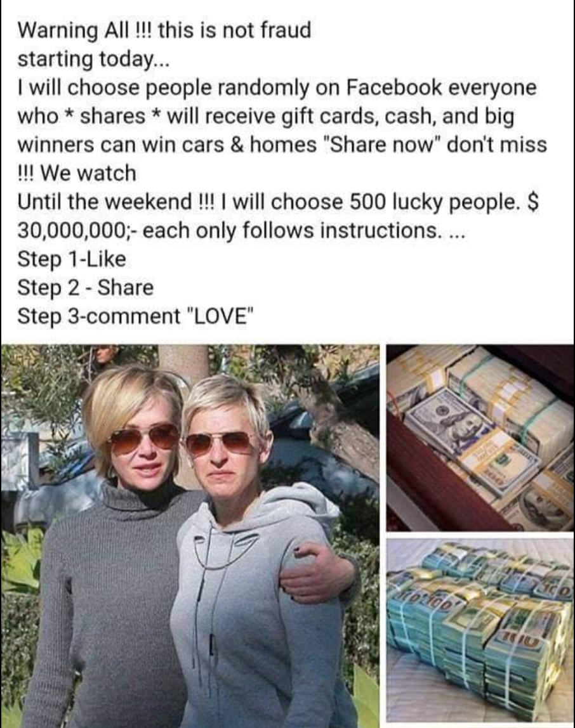
Task: Click sunglasses of the woman in turtleneck
Action: [144, 438]
